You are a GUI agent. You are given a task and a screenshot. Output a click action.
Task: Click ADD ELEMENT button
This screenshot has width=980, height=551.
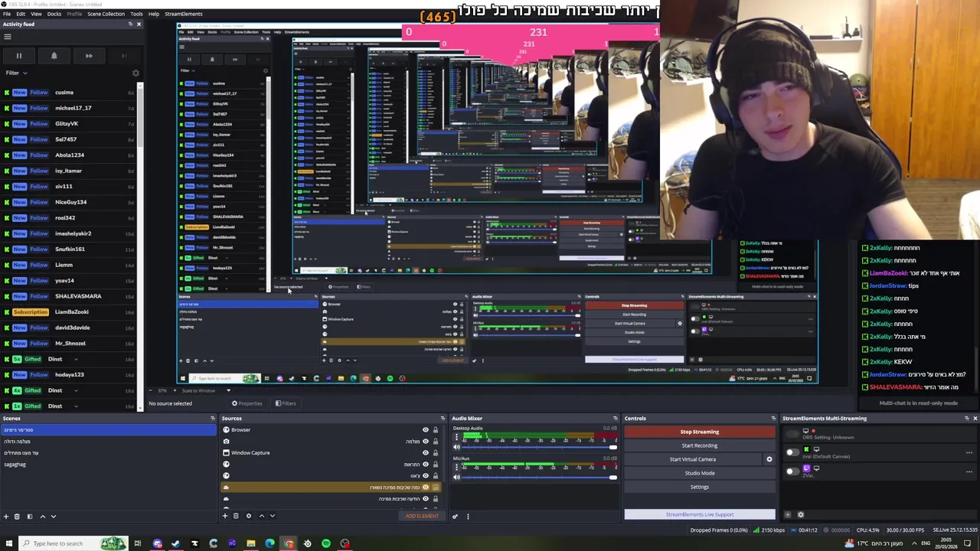pyautogui.click(x=422, y=516)
